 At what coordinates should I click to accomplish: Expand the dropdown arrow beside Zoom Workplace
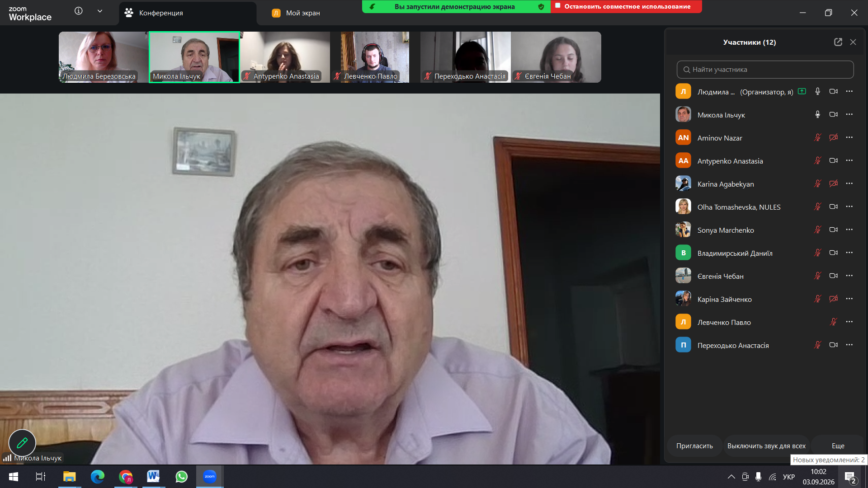click(100, 11)
